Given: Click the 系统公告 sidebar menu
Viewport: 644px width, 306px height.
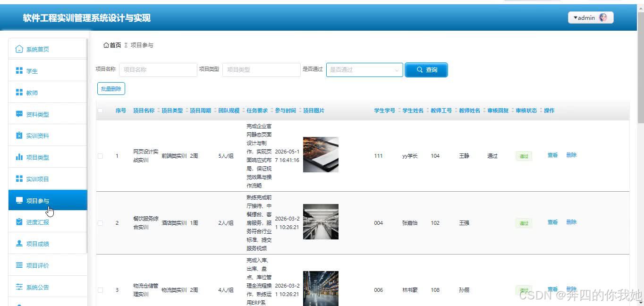Looking at the screenshot, I should (x=48, y=287).
